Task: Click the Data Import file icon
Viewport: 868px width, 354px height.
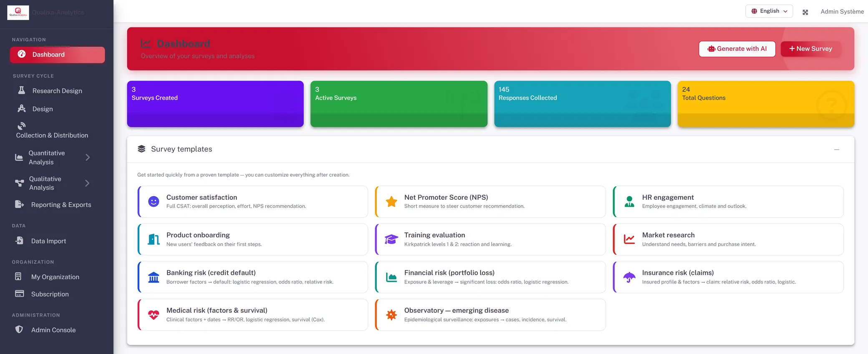Action: click(x=19, y=241)
